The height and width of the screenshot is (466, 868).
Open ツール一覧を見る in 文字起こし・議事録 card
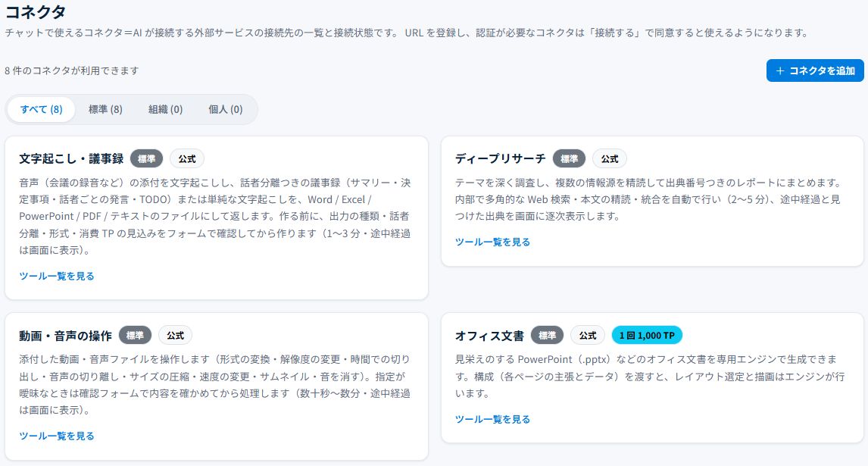click(x=57, y=276)
